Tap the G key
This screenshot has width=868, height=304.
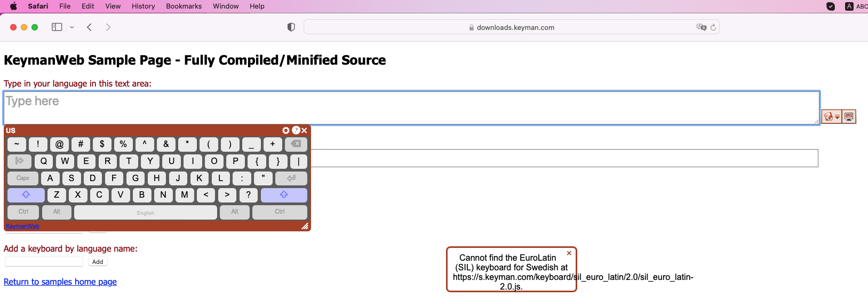coord(136,178)
